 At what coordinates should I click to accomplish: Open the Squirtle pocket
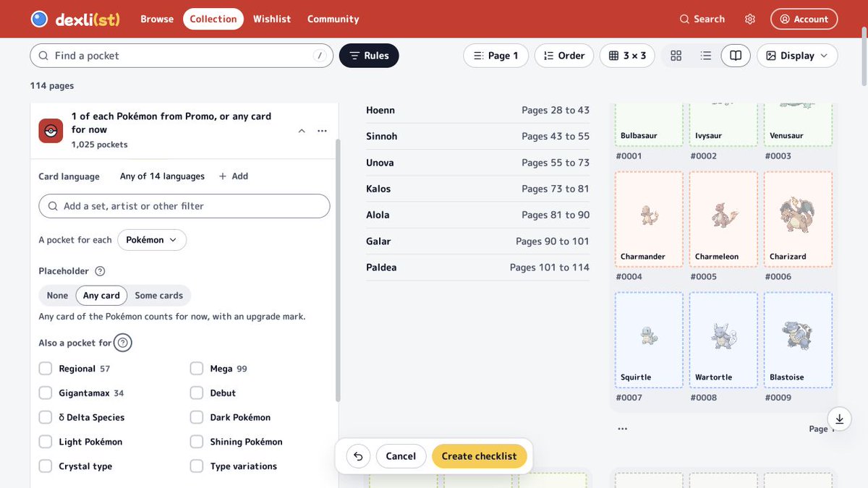(x=650, y=340)
